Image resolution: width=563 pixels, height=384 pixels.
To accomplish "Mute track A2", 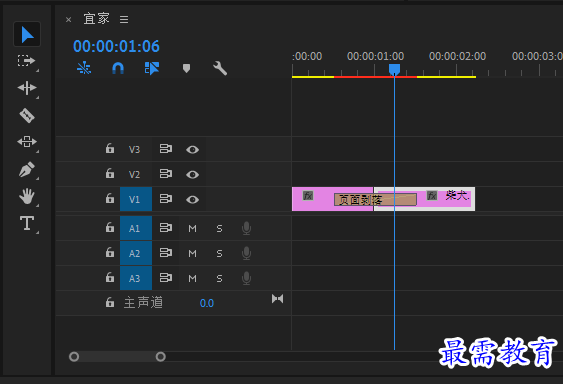I will coord(192,254).
